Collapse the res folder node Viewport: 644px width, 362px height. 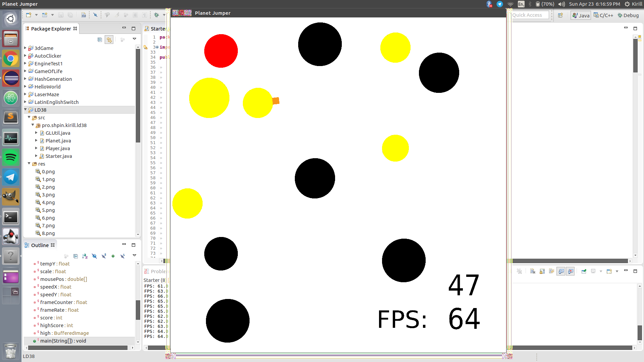tap(29, 164)
